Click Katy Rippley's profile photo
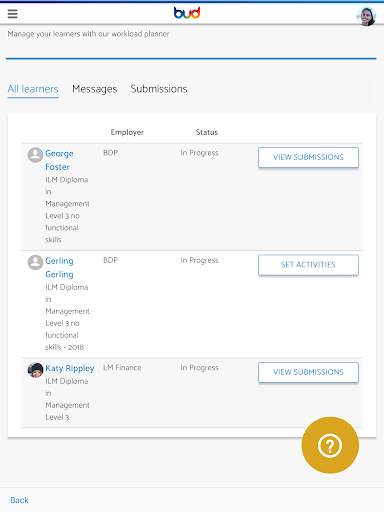The image size is (384, 512). pyautogui.click(x=35, y=370)
